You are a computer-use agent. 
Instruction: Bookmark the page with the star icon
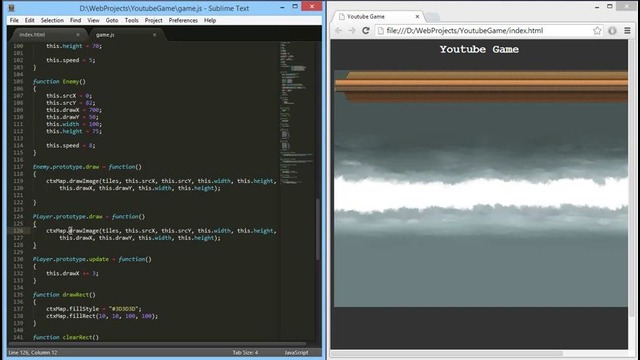[597, 31]
